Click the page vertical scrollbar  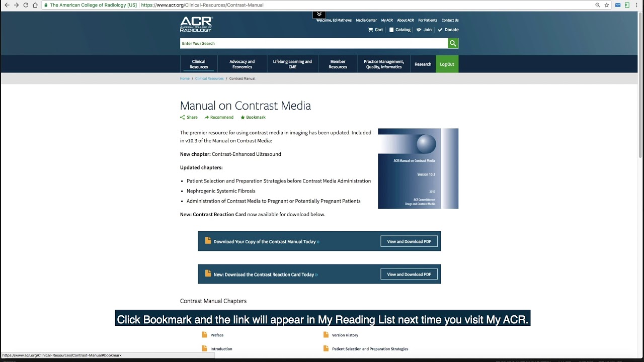pos(640,85)
